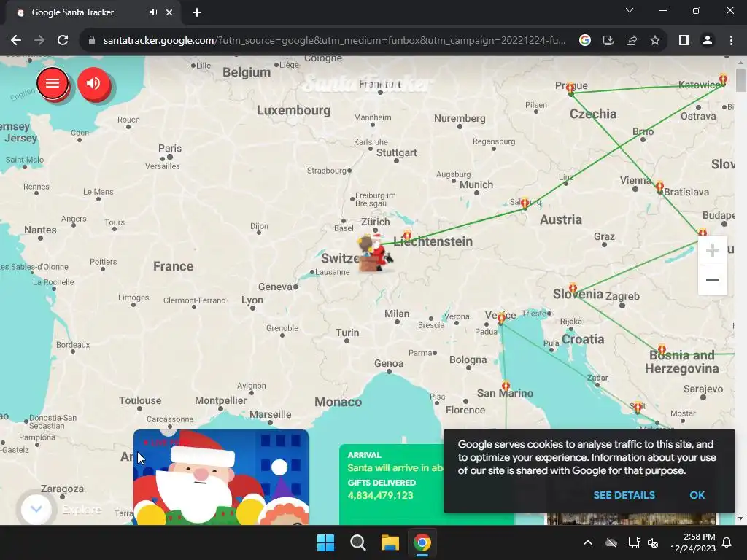Viewport: 747px width, 560px height.
Task: Install the app via address bar icon
Action: point(608,41)
